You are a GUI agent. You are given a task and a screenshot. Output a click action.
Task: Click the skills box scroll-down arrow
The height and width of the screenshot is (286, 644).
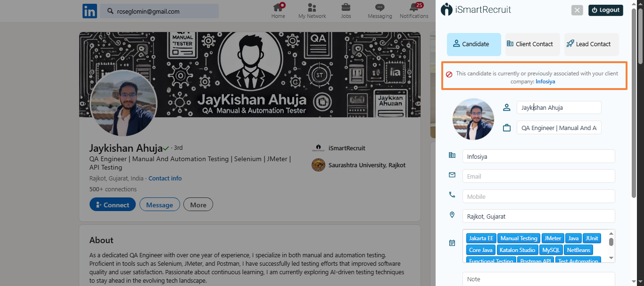click(x=611, y=258)
